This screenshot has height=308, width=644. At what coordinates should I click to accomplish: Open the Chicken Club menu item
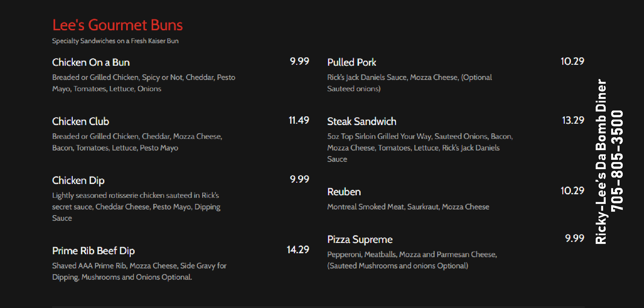point(80,121)
